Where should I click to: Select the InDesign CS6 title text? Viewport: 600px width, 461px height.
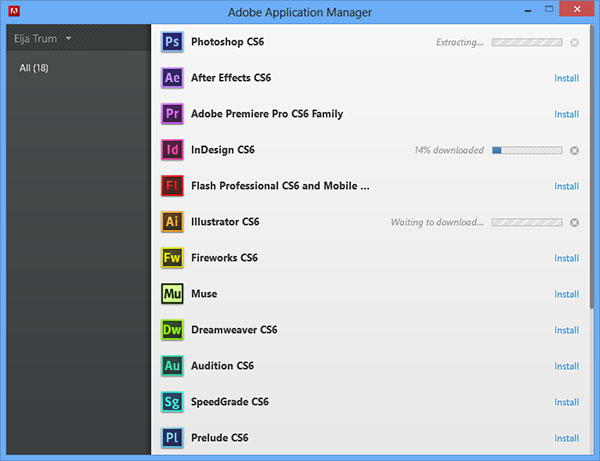[x=223, y=150]
